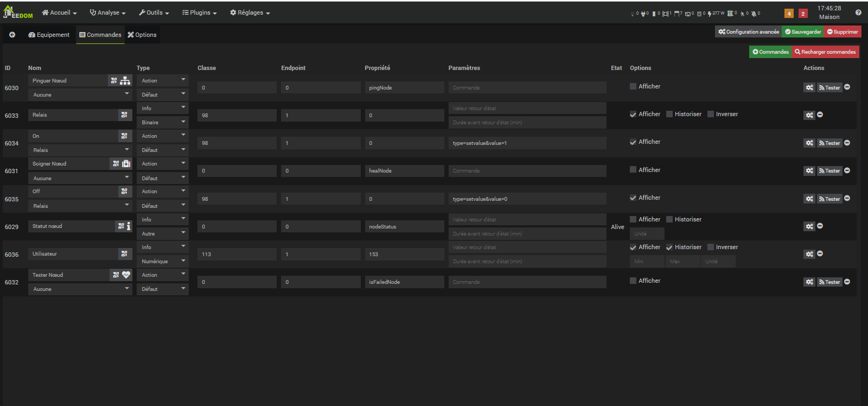Click the Jeedom home logo
The image size is (868, 406).
coord(17,12)
